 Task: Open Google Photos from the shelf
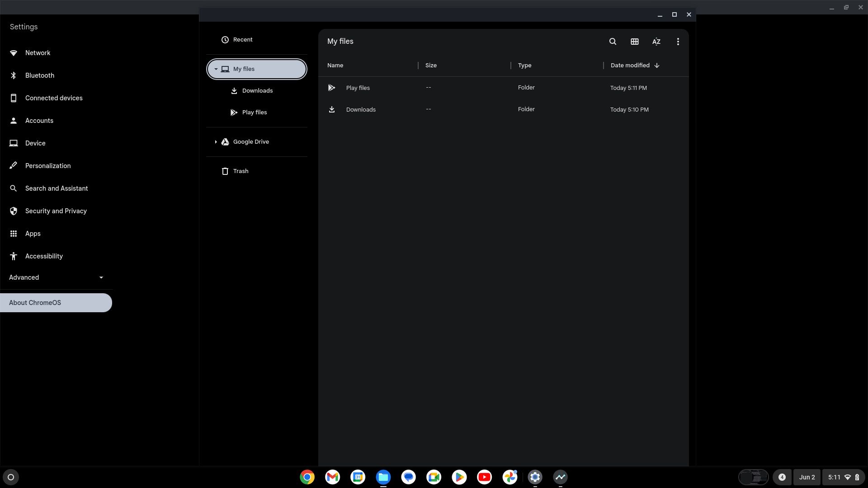click(510, 477)
